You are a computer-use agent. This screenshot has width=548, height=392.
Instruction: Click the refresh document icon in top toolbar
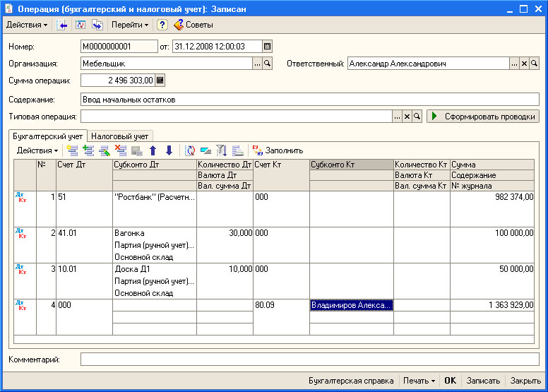click(x=81, y=25)
